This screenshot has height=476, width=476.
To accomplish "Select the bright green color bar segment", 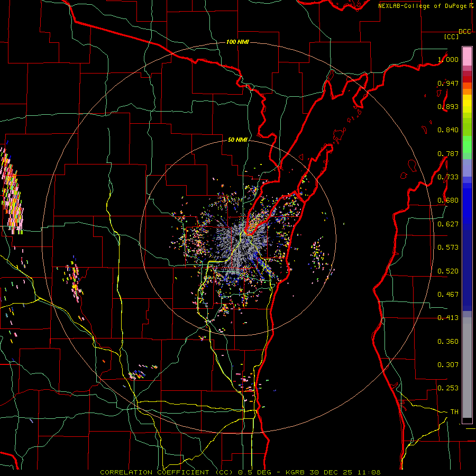I will pyautogui.click(x=467, y=144).
